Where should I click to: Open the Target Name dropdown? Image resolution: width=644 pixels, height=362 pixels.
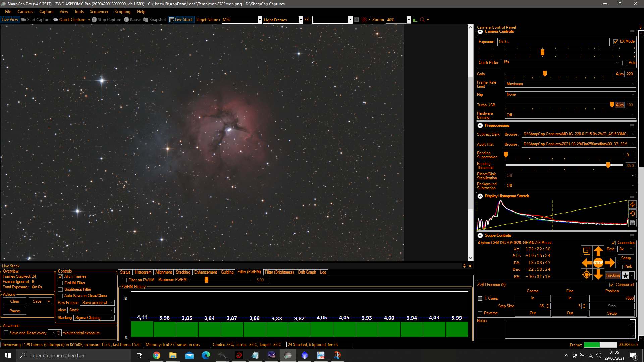click(259, 20)
